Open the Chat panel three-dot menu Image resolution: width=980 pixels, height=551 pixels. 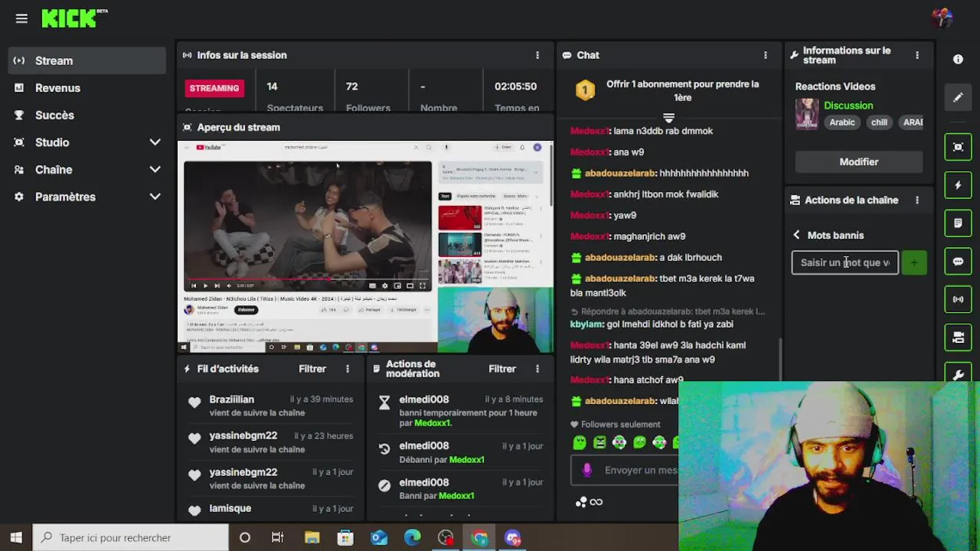pyautogui.click(x=766, y=55)
